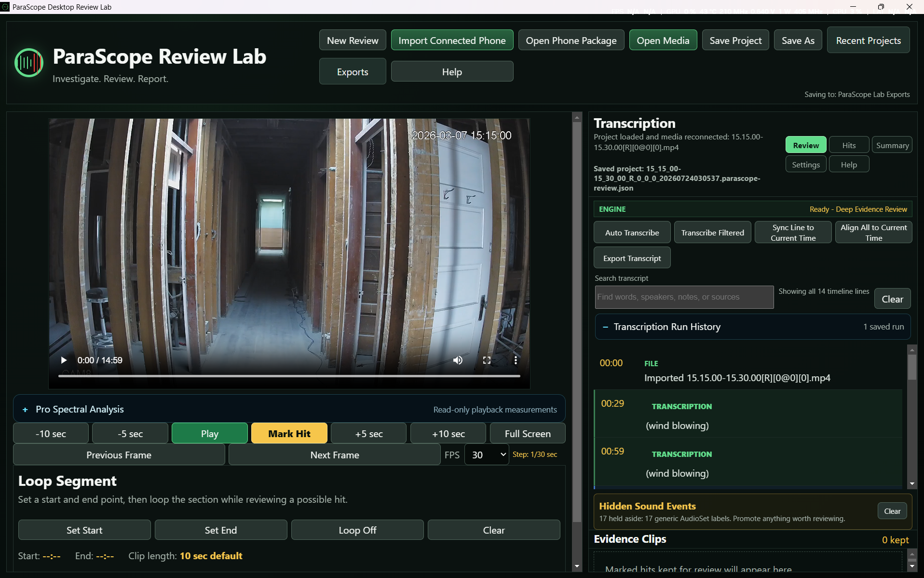Select the 00:00 FILE timeline line
The image size is (924, 578).
748,371
